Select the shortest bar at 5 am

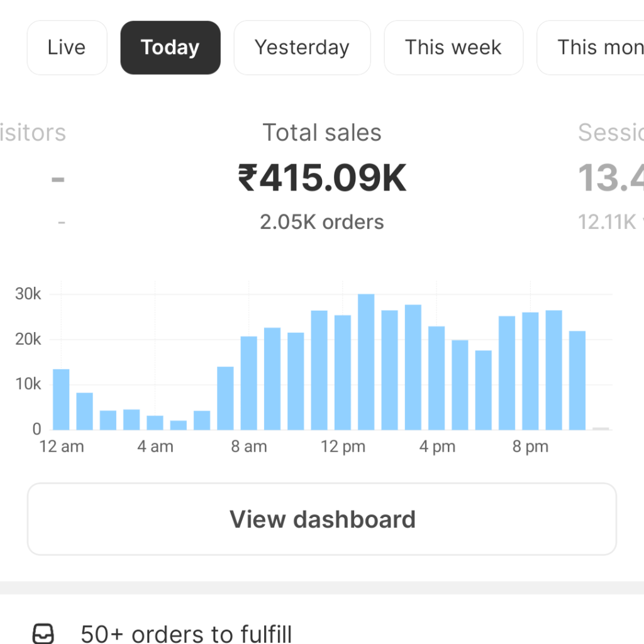[178, 425]
